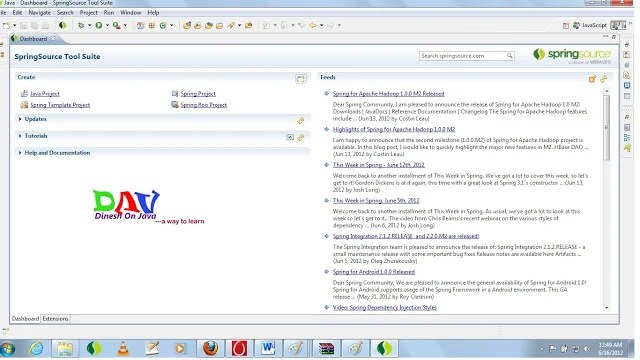640x360 pixels.
Task: Click the Run External Tools toolbar icon
Action: click(x=116, y=25)
